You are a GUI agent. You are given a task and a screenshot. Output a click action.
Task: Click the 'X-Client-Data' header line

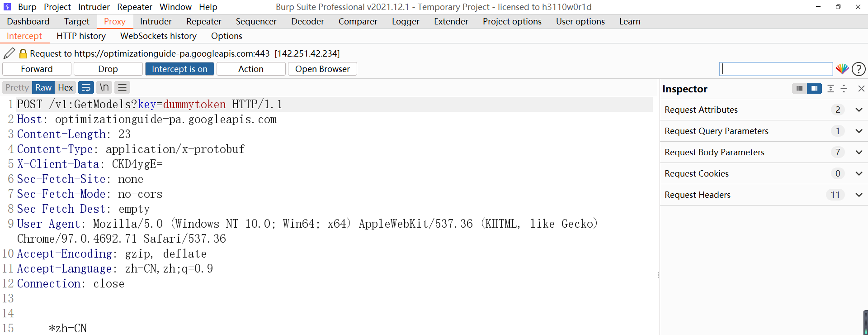[x=90, y=164]
